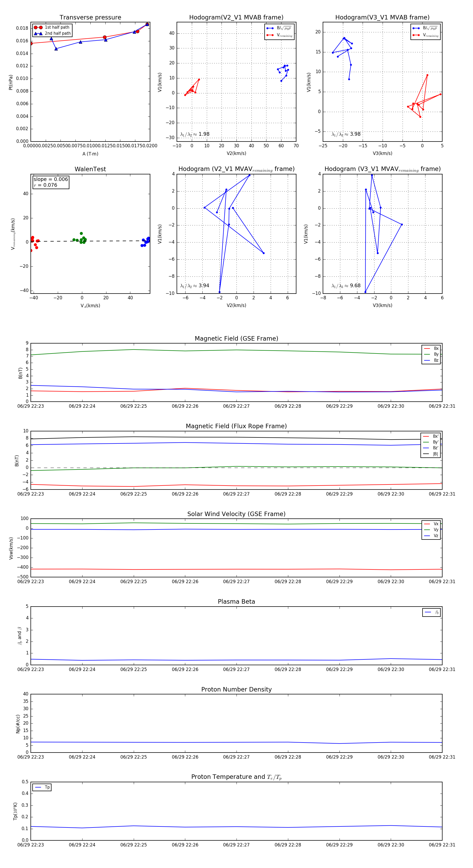
Task: Click the "r = 0.076" annotation
Action: click(x=45, y=185)
